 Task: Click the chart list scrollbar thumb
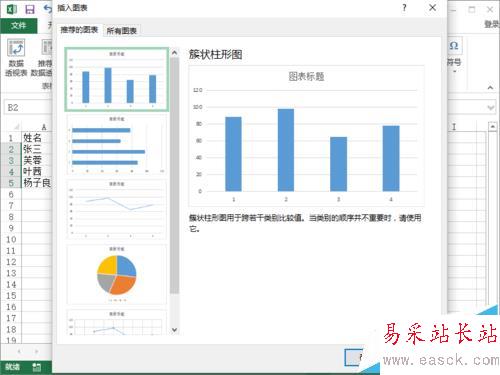174,176
